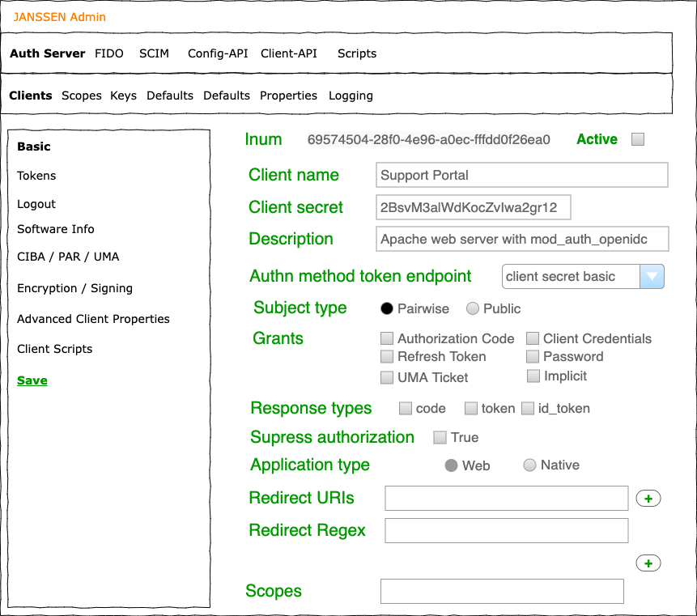This screenshot has height=616, width=697.
Task: Check the Password grant
Action: [533, 356]
